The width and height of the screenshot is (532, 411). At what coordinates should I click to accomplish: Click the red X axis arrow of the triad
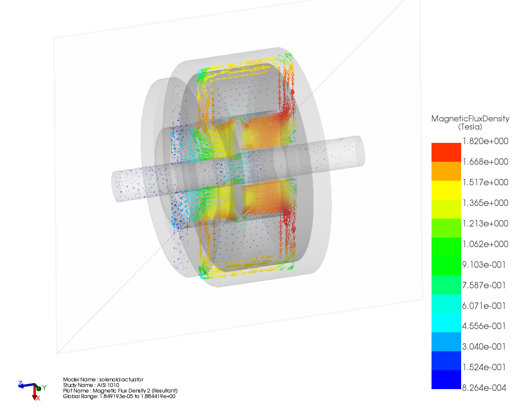[34, 394]
